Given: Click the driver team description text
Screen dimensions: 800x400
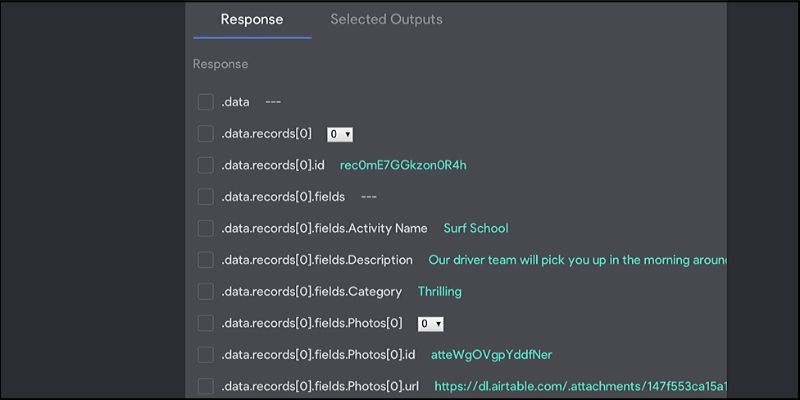Looking at the screenshot, I should tap(576, 260).
